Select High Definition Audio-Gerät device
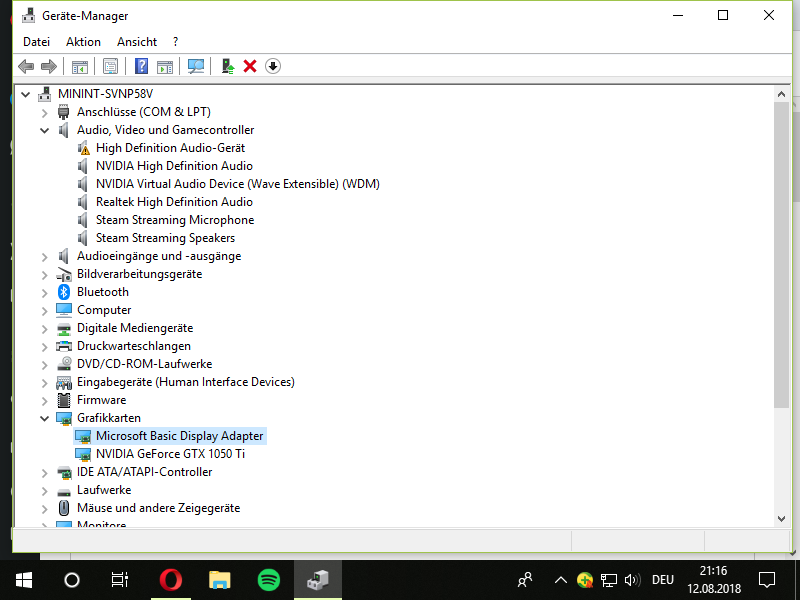This screenshot has width=800, height=600. (x=170, y=148)
